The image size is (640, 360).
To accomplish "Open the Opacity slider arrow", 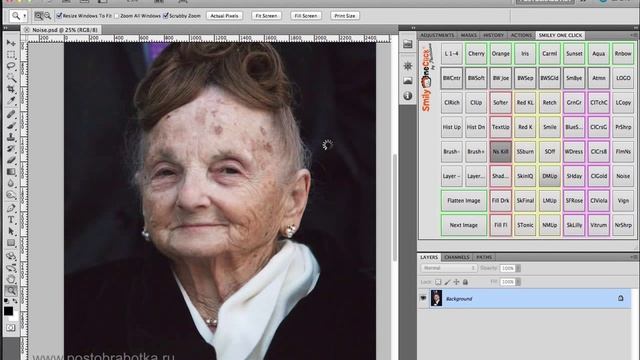I will click(x=518, y=268).
